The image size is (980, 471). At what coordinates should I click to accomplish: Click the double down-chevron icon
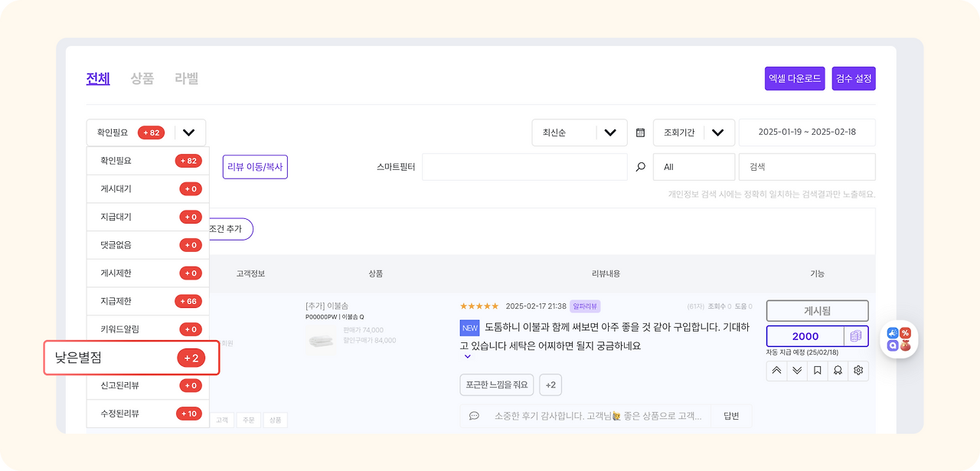797,371
